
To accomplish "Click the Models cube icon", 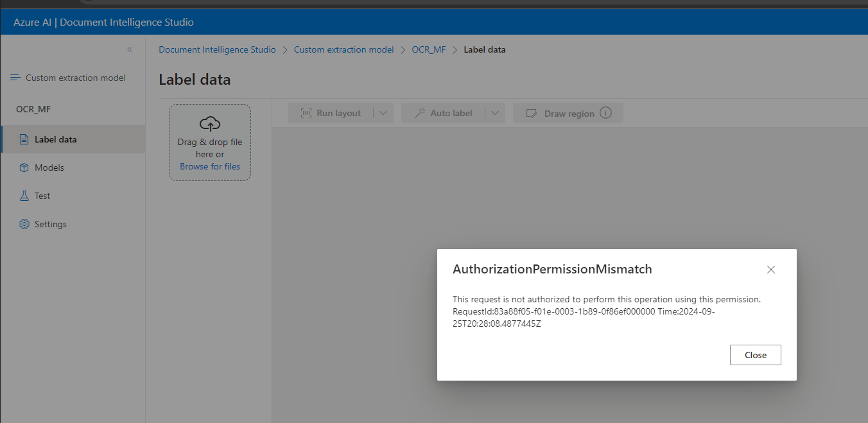I will click(x=24, y=168).
